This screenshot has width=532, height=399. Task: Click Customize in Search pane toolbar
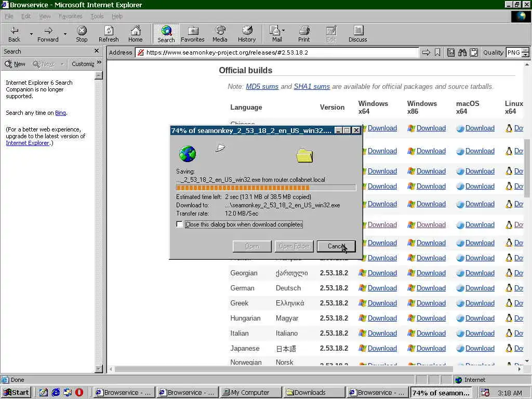[83, 64]
